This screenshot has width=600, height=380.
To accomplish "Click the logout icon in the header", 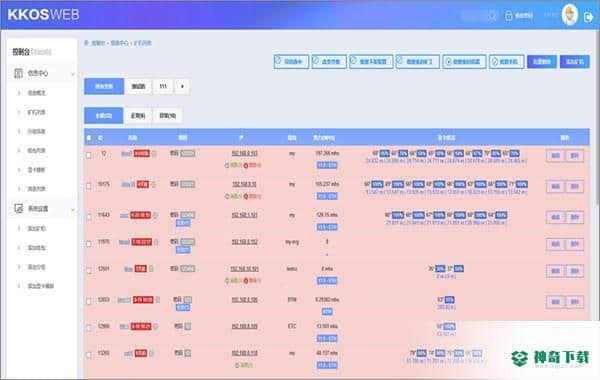I will pos(589,17).
